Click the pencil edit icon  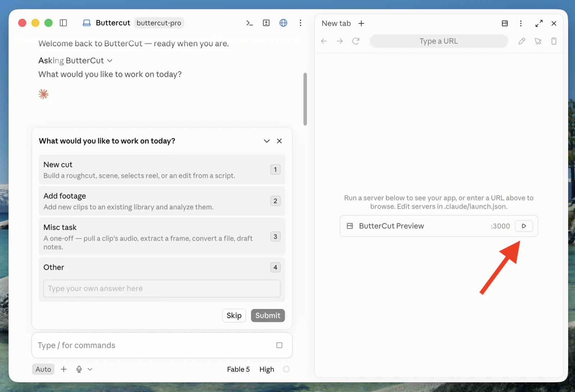point(522,41)
